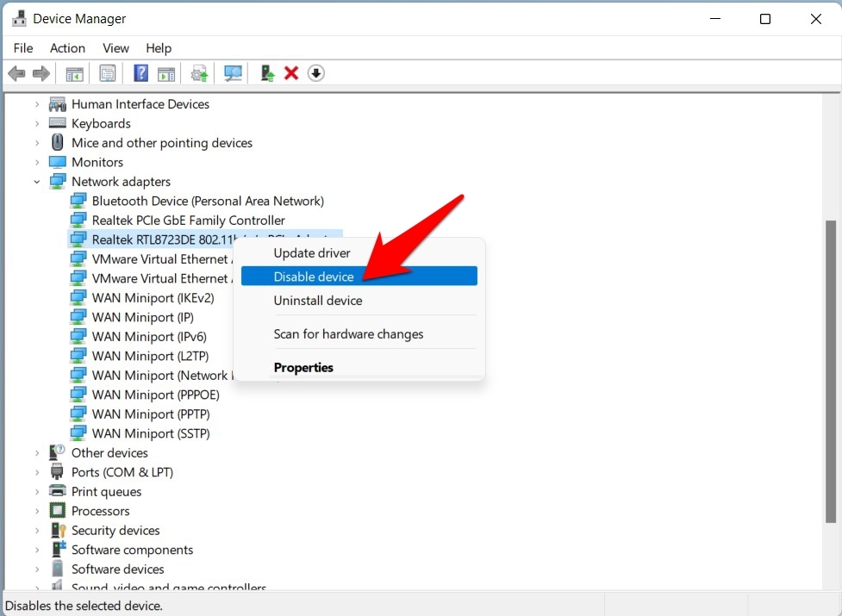
Task: Expand the Processors category
Action: click(x=37, y=510)
